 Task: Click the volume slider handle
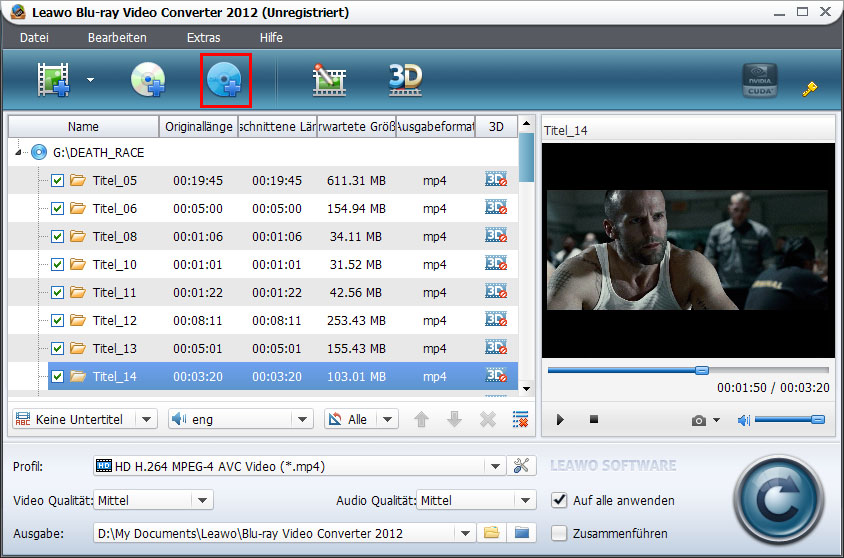817,419
